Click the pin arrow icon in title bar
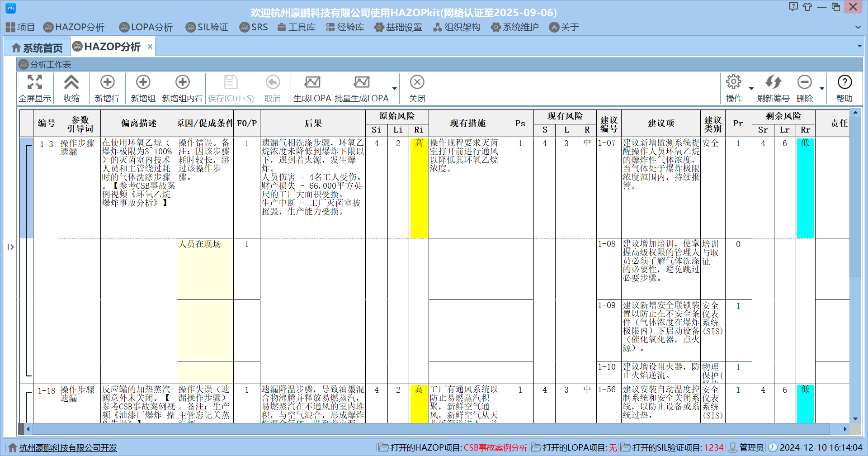The width and height of the screenshot is (868, 456). (807, 7)
